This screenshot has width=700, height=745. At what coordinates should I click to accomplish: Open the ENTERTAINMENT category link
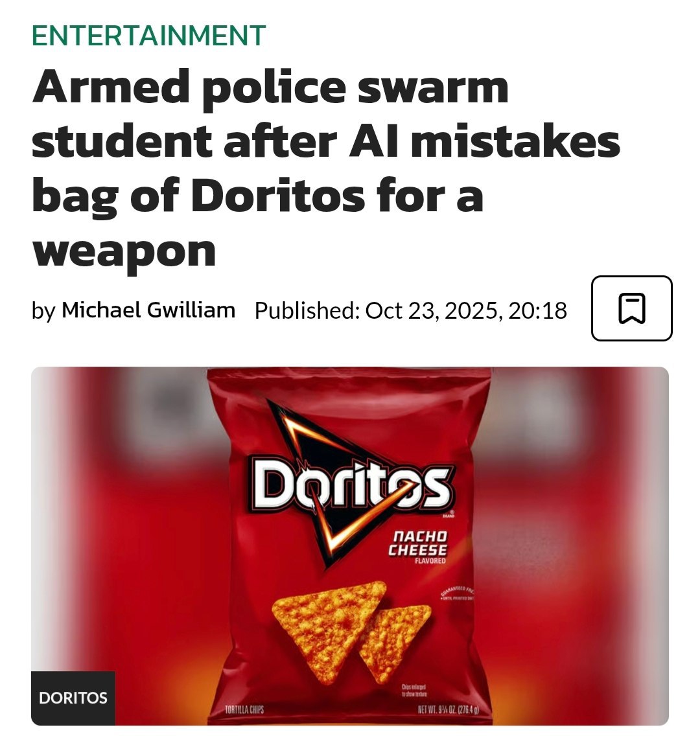pos(148,35)
